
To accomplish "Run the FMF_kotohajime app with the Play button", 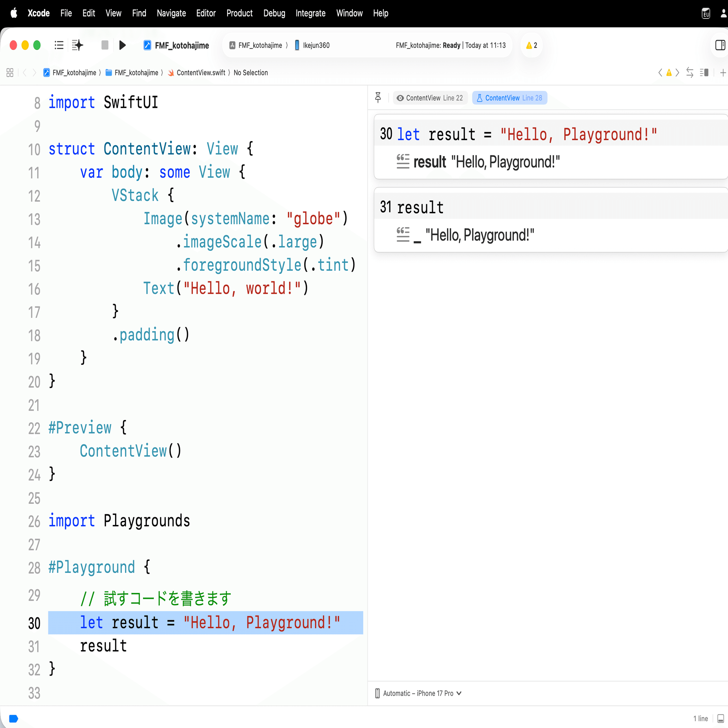I will (122, 45).
